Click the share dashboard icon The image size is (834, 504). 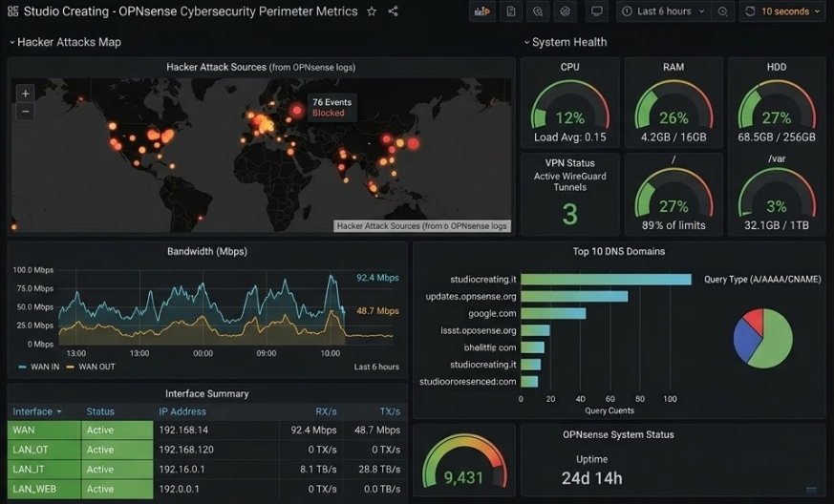click(394, 11)
